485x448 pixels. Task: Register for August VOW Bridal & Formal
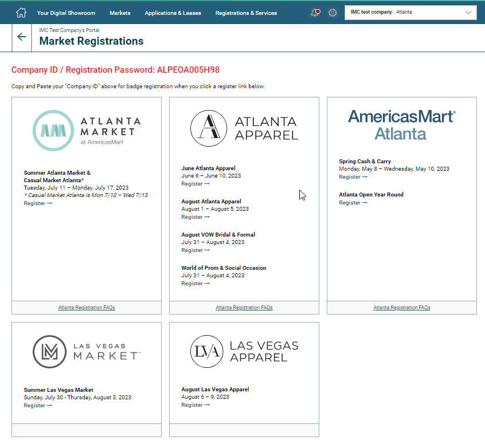click(x=195, y=250)
